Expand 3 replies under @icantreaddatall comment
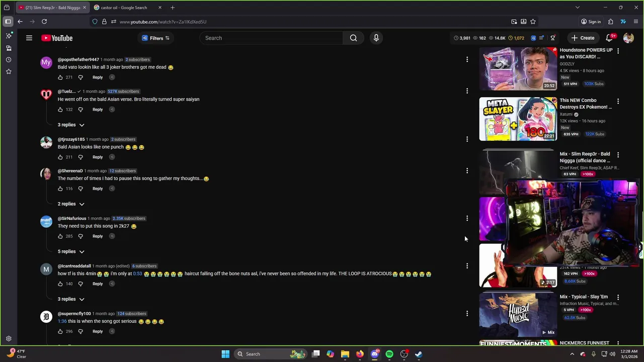This screenshot has width=644, height=362. pos(71,299)
